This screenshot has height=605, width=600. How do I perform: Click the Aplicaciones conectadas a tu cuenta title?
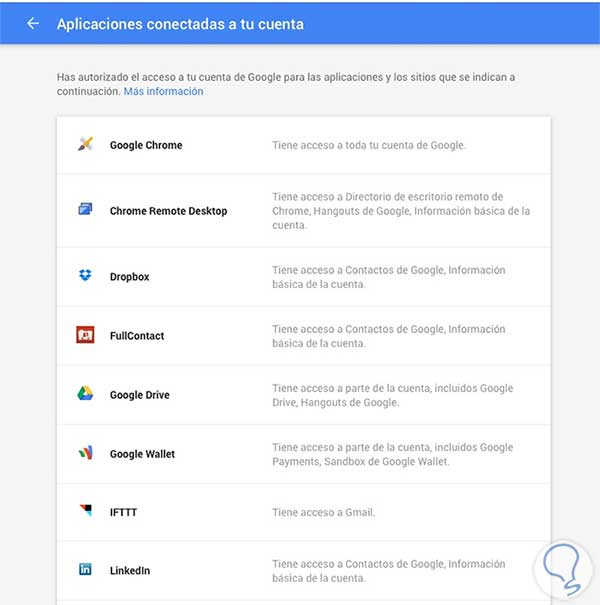tap(180, 23)
